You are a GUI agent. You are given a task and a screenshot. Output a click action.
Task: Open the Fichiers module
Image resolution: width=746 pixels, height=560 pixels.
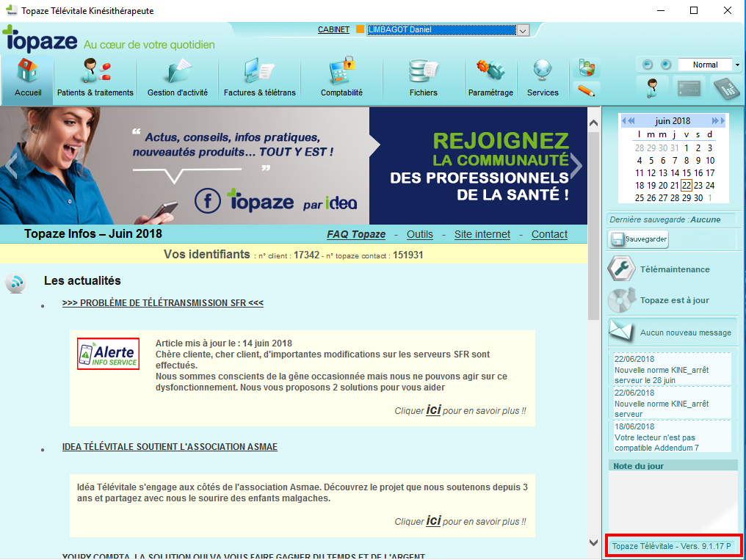[x=424, y=78]
